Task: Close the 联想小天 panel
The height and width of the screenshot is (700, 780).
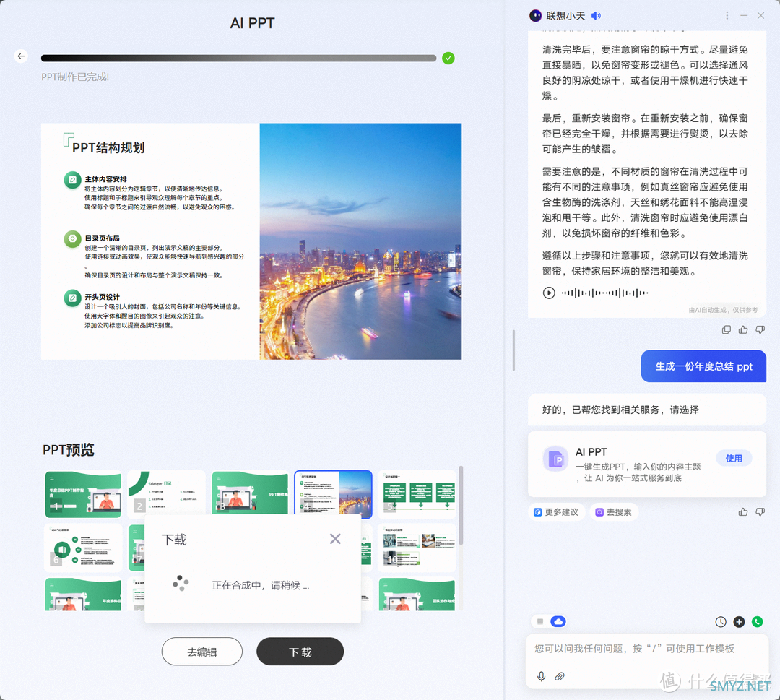Action: click(760, 16)
